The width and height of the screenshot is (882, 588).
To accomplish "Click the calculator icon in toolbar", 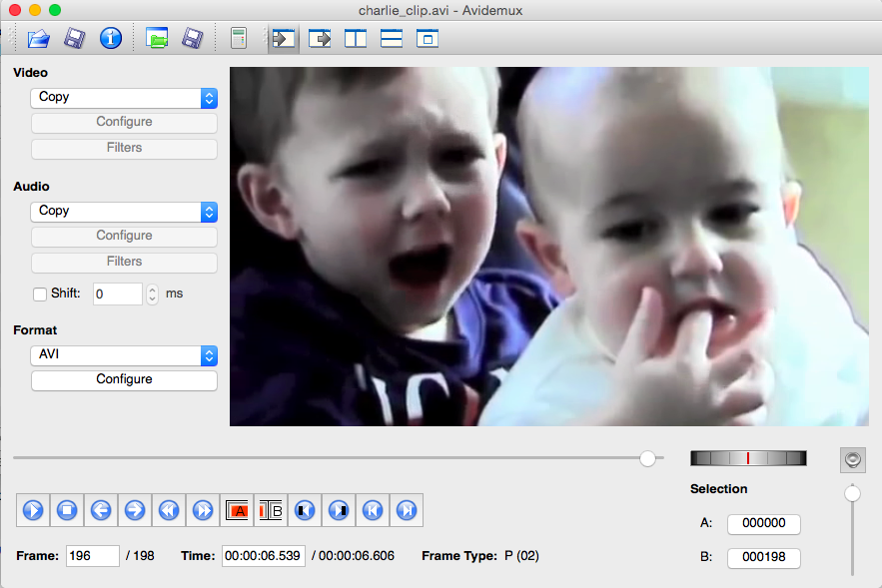I will [238, 39].
